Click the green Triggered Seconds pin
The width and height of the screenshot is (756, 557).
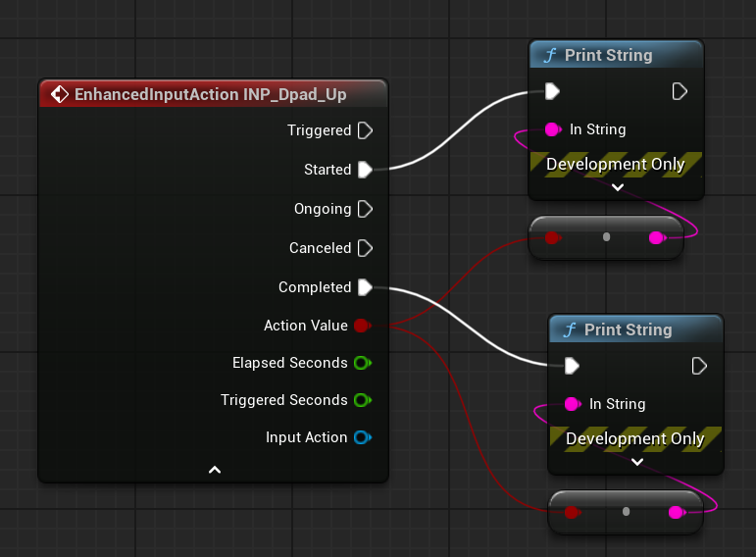[x=362, y=400]
